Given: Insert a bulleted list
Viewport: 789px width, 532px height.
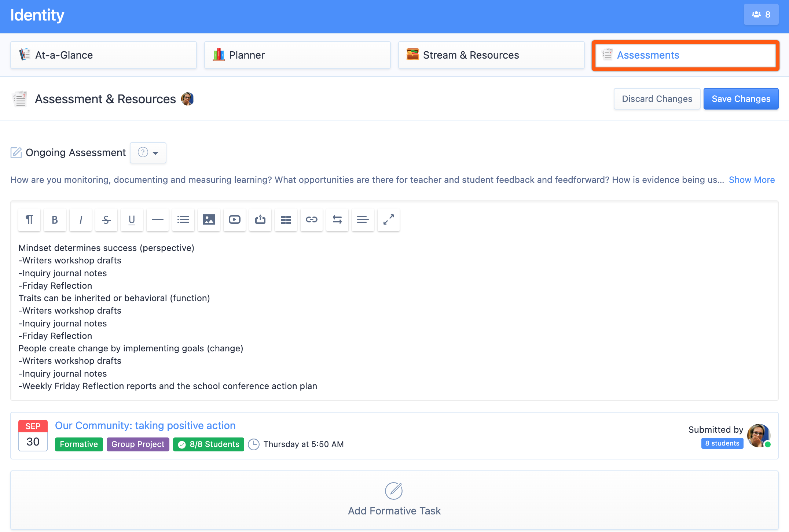Looking at the screenshot, I should click(x=183, y=220).
